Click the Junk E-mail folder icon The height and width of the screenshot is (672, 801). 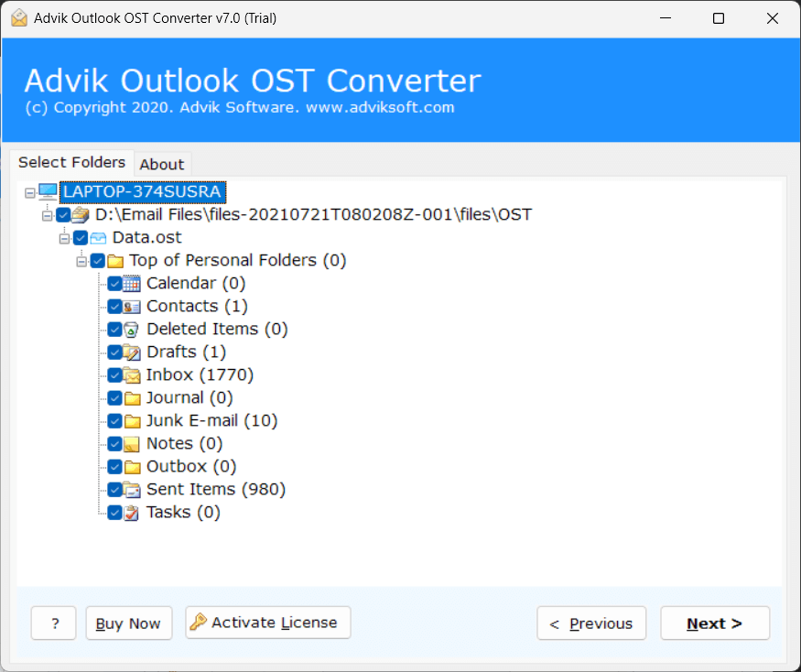point(132,421)
